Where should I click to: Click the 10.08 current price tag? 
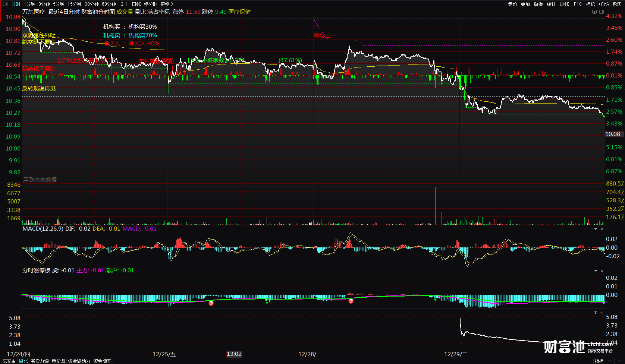tap(613, 134)
